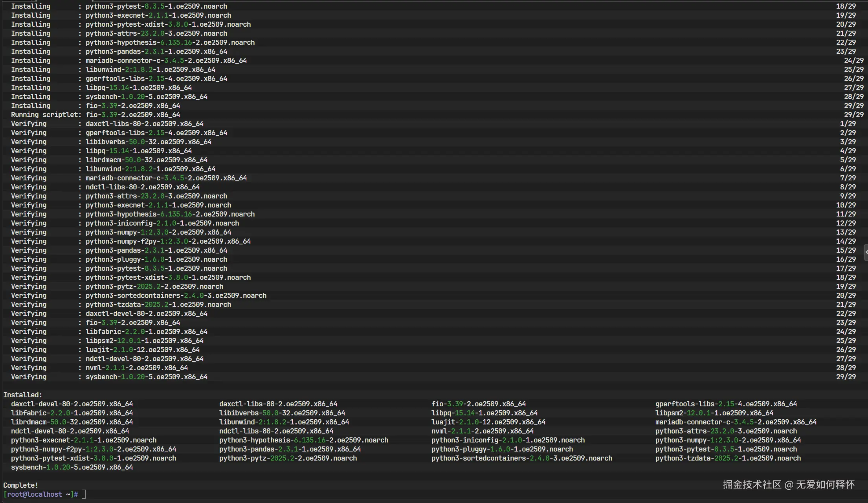Click mariadb-connector-c entry in Installed list

click(x=736, y=422)
